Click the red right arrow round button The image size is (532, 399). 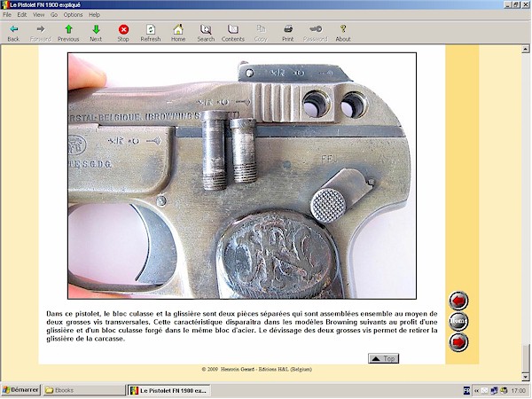pyautogui.click(x=458, y=342)
